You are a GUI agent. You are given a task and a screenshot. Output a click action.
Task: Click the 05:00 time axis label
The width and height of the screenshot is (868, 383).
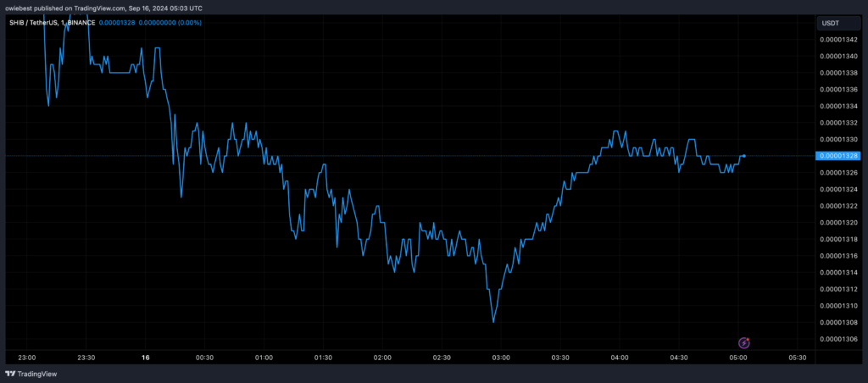point(738,358)
